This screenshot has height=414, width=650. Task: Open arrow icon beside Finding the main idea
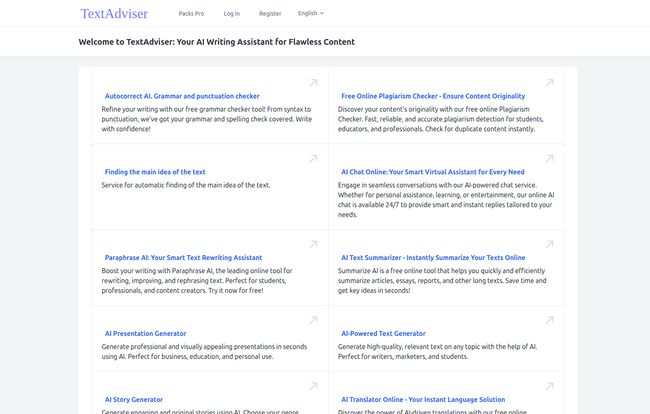pos(313,159)
